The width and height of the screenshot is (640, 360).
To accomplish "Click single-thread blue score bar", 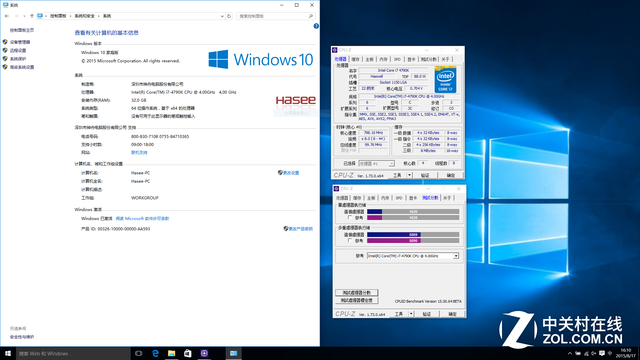I will (413, 212).
